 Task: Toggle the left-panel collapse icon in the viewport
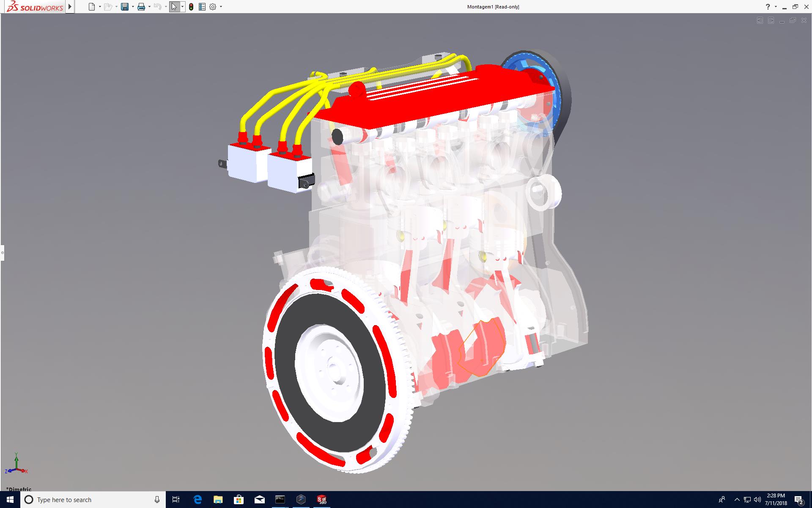coord(760,21)
